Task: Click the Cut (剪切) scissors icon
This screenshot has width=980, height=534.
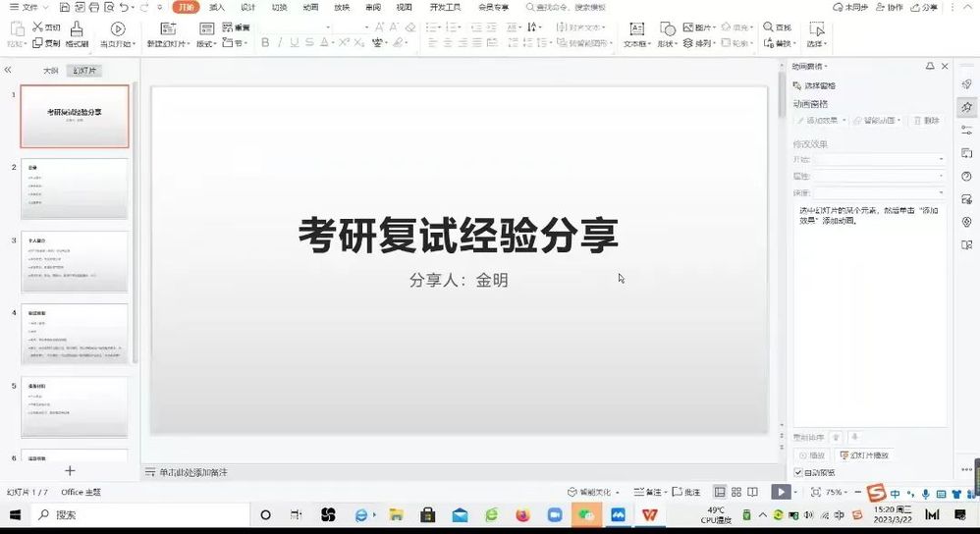Action: [x=38, y=27]
